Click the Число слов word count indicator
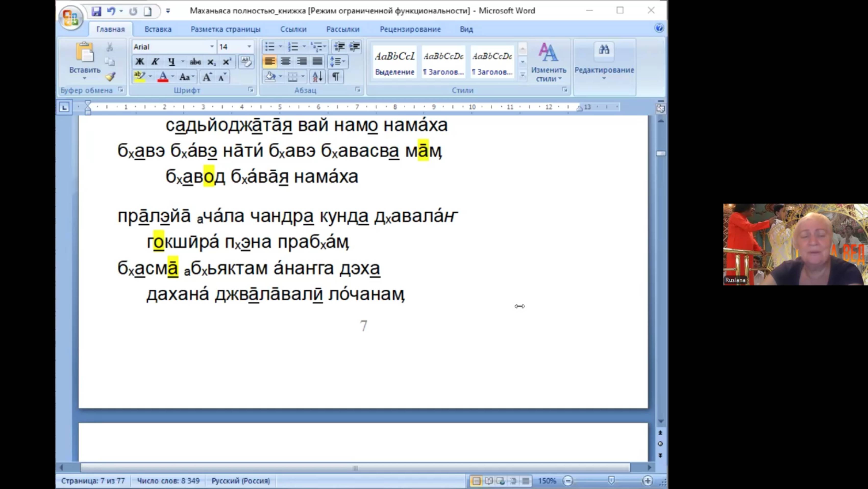The height and width of the screenshot is (489, 868). (168, 481)
